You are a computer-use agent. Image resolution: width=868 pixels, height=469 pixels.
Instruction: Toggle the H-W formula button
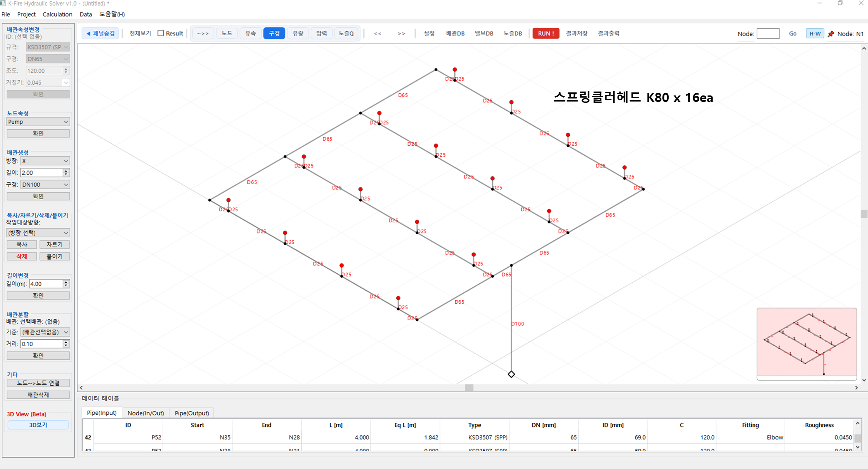pos(815,33)
